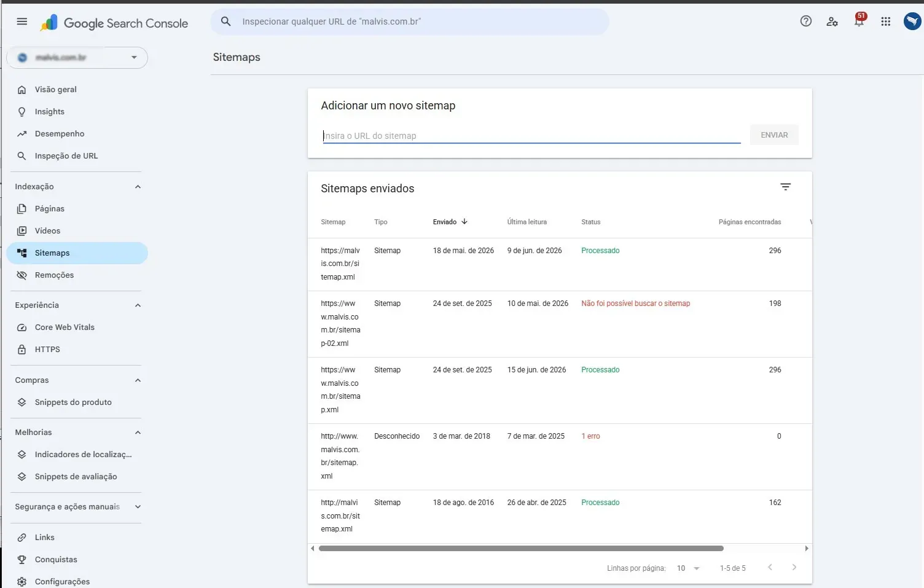Go to previous page of results
Screen dimensions: 924x588
coord(770,567)
